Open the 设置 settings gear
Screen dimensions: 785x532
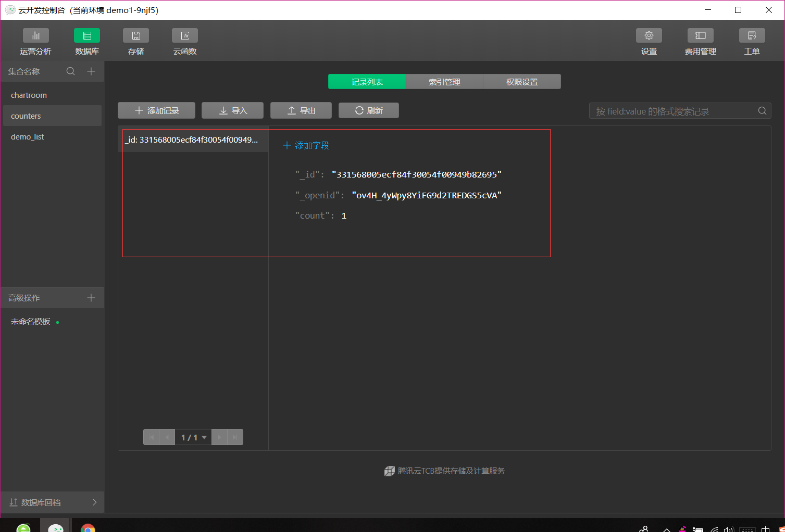[x=649, y=42]
